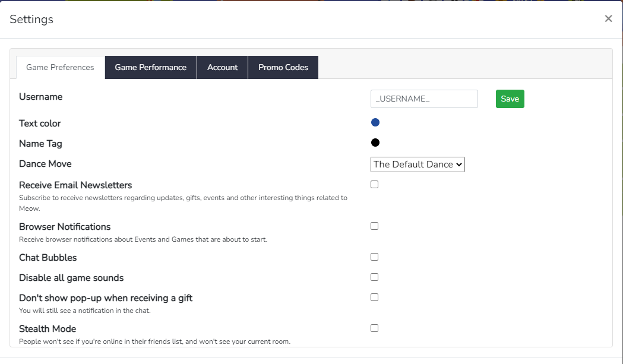Viewport: 623px width, 364px height.
Task: Click the username input field
Action: tap(423, 99)
